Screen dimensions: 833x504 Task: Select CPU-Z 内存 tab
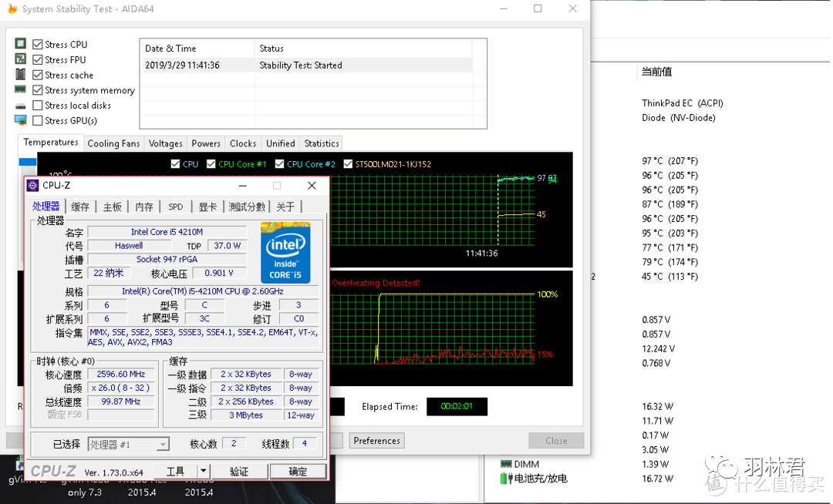click(x=144, y=207)
